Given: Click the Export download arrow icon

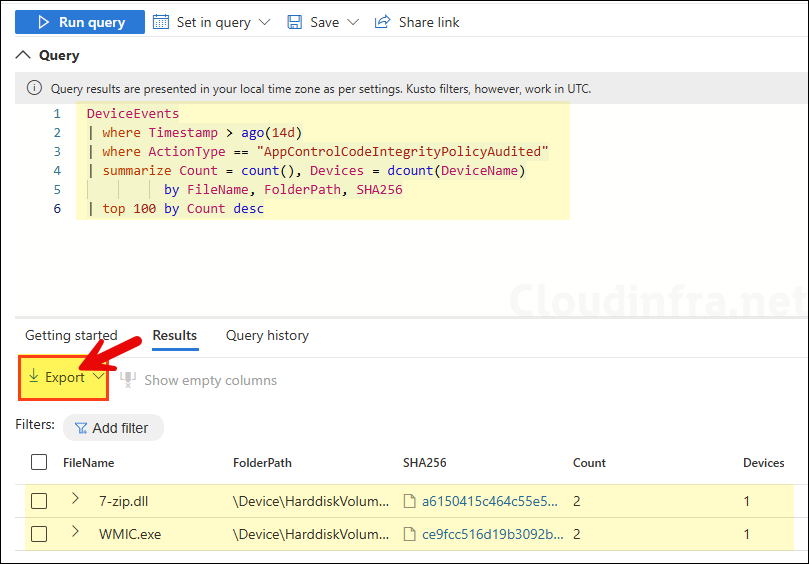Looking at the screenshot, I should tap(33, 377).
